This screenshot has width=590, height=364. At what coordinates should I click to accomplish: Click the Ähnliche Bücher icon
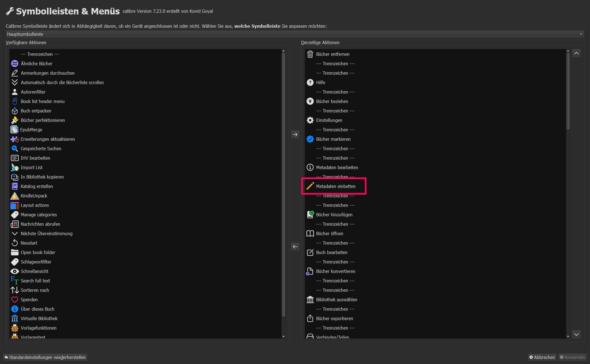pos(14,64)
